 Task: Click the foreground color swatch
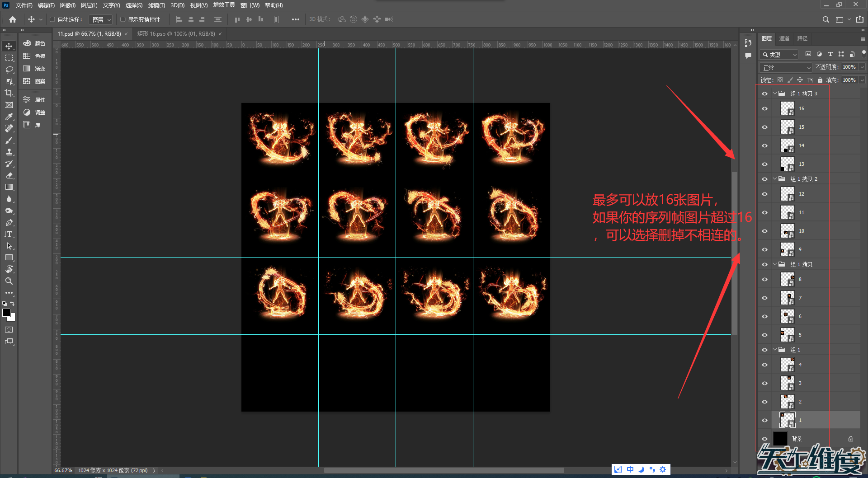point(7,313)
